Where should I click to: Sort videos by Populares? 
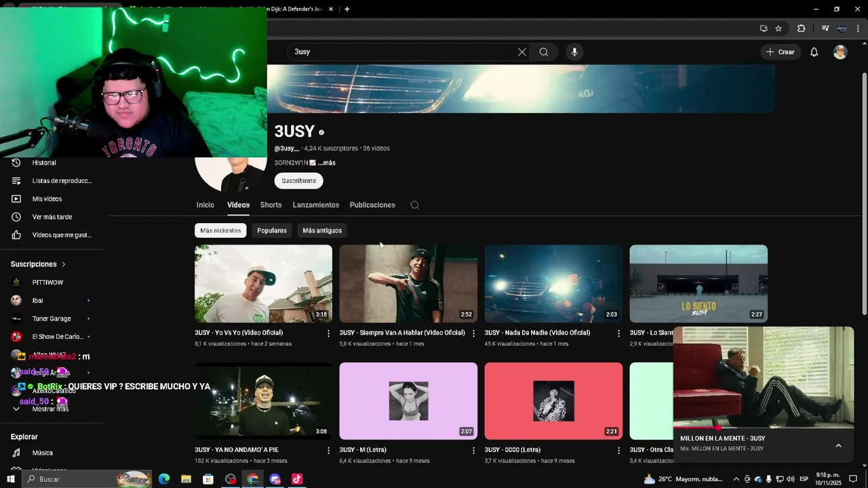click(272, 230)
